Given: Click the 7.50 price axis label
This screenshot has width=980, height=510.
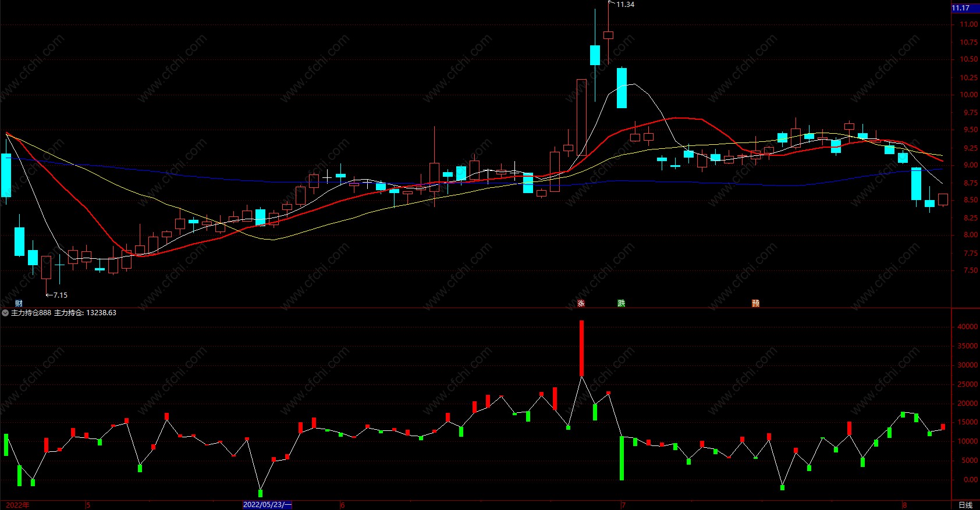Looking at the screenshot, I should click(x=971, y=270).
